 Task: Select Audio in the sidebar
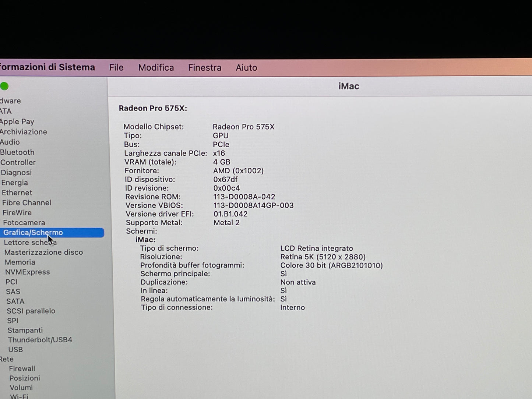point(10,142)
